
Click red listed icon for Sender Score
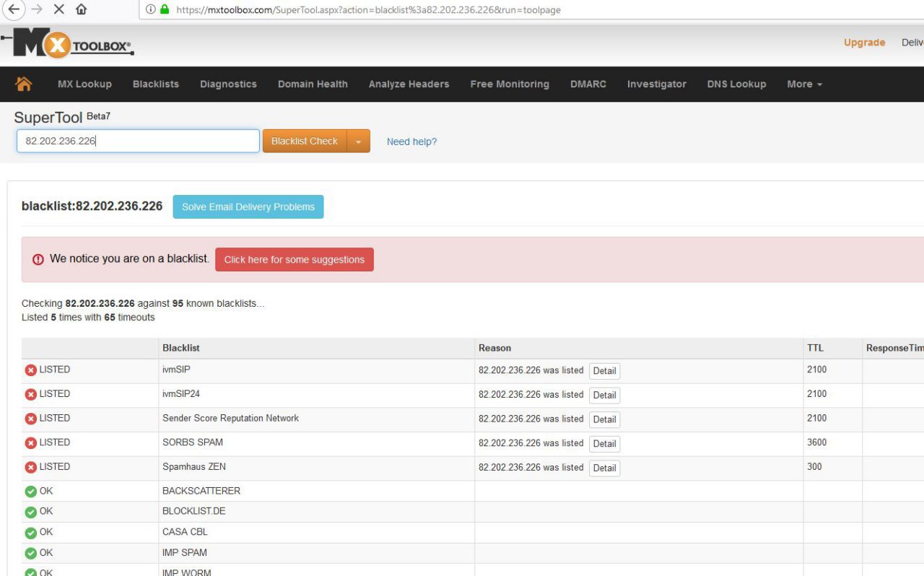[x=31, y=419]
